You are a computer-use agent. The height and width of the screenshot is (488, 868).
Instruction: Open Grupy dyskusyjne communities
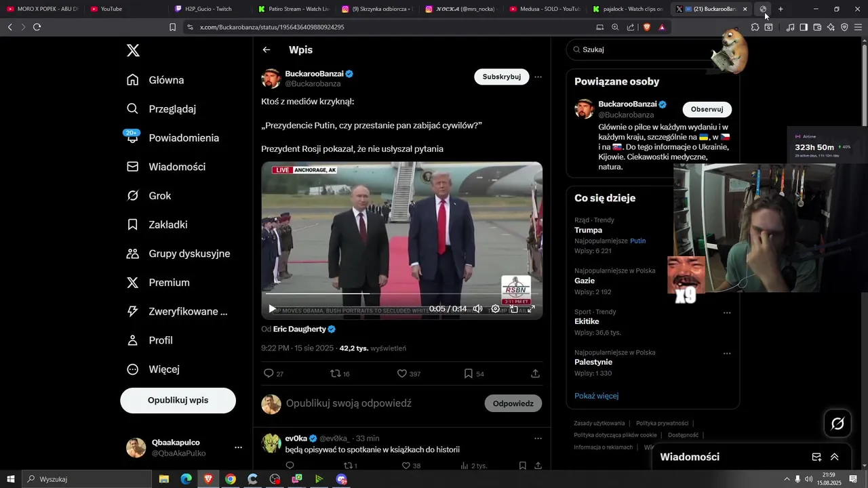pos(178,253)
